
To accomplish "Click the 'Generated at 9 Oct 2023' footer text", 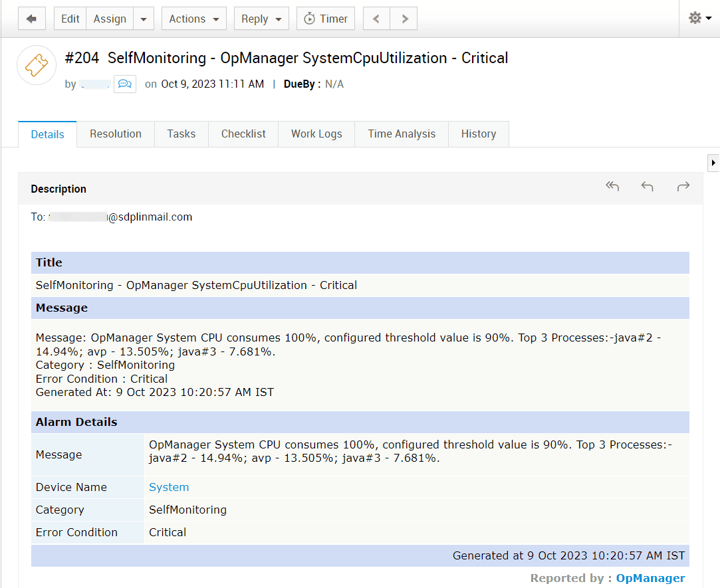I will click(x=568, y=556).
